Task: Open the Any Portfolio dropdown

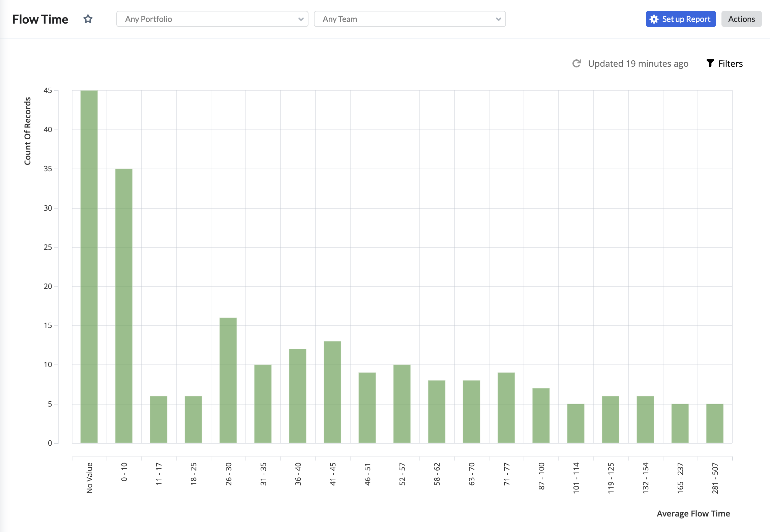Action: click(212, 19)
